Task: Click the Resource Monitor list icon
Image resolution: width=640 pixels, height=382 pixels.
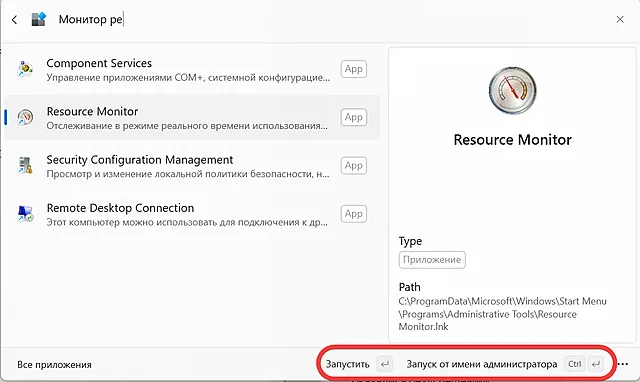Action: tap(25, 118)
